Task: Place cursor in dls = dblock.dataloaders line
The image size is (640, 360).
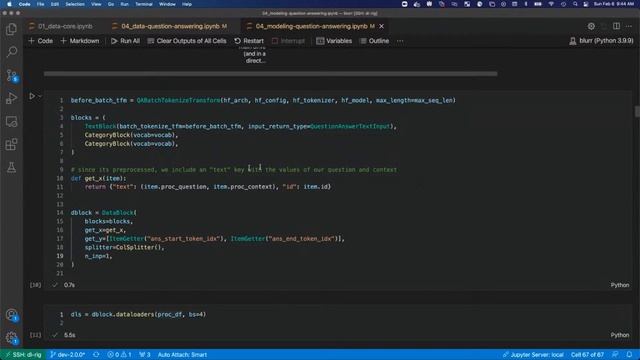Action: [x=138, y=314]
